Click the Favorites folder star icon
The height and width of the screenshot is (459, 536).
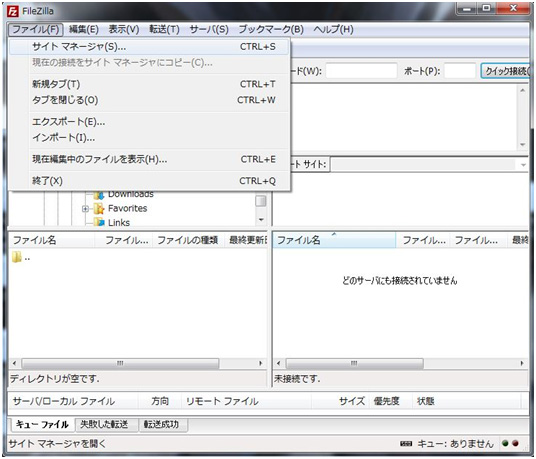click(99, 208)
